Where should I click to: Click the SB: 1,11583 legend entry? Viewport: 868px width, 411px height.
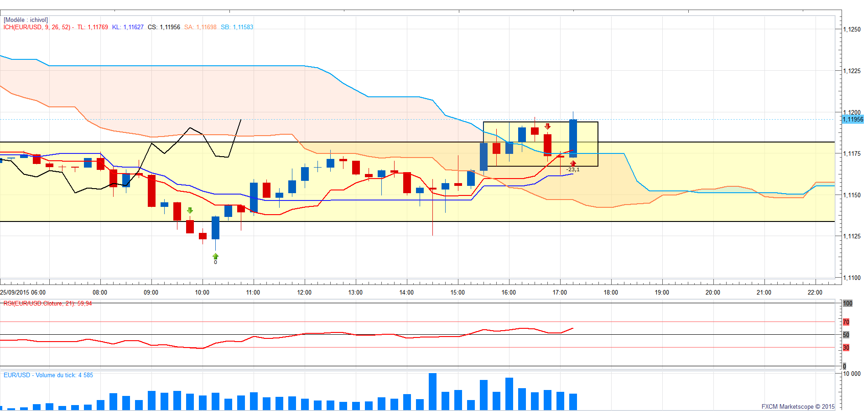click(x=237, y=27)
